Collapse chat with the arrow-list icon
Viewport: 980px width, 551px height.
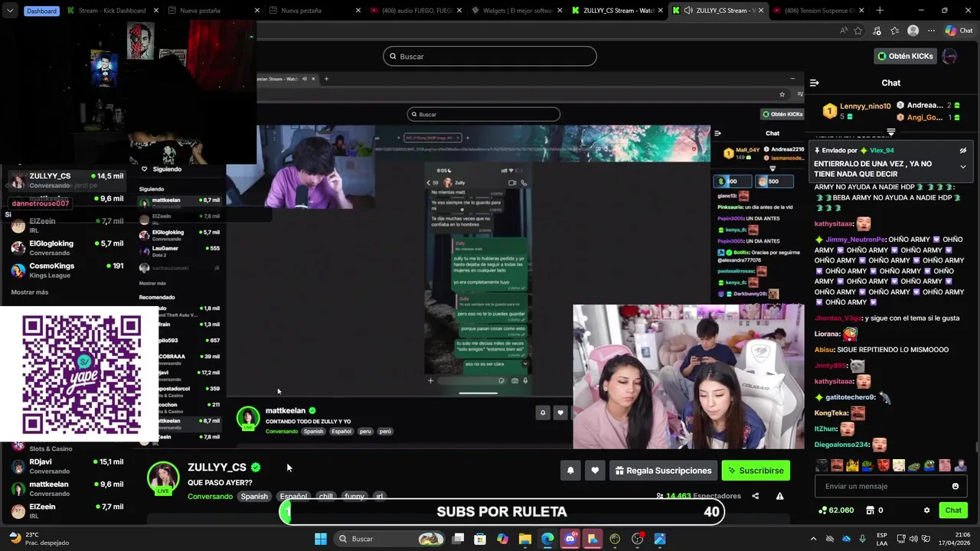click(x=815, y=83)
